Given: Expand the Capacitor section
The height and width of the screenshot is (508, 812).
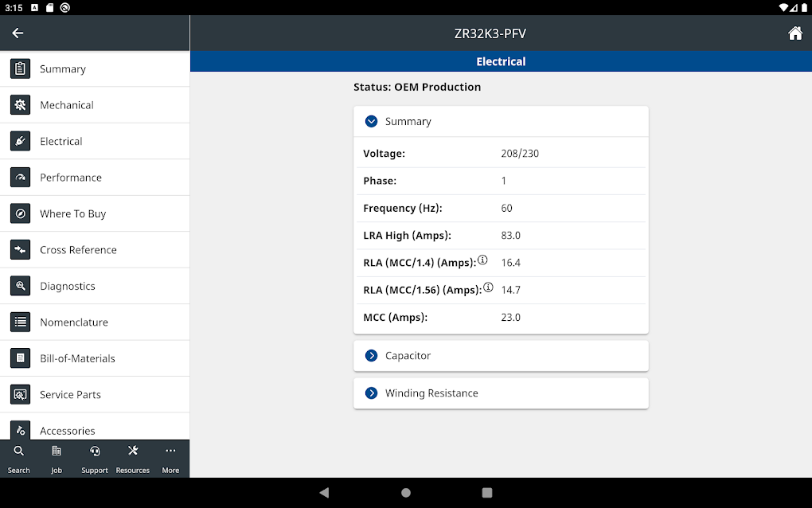Looking at the screenshot, I should point(501,356).
